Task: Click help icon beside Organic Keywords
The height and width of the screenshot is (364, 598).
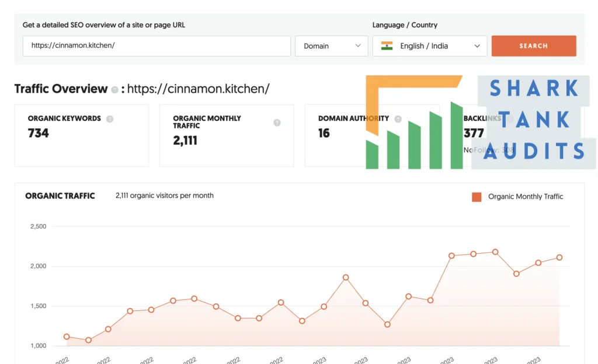Action: [110, 119]
